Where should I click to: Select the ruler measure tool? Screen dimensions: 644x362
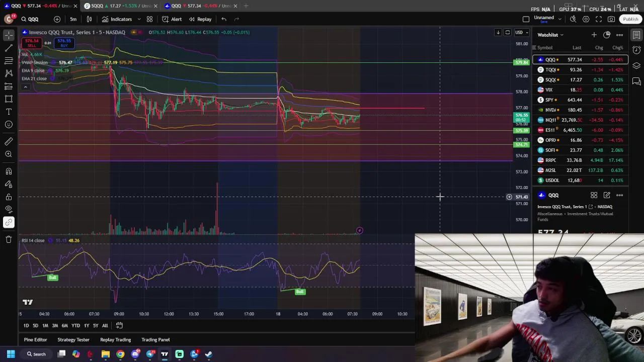click(9, 141)
